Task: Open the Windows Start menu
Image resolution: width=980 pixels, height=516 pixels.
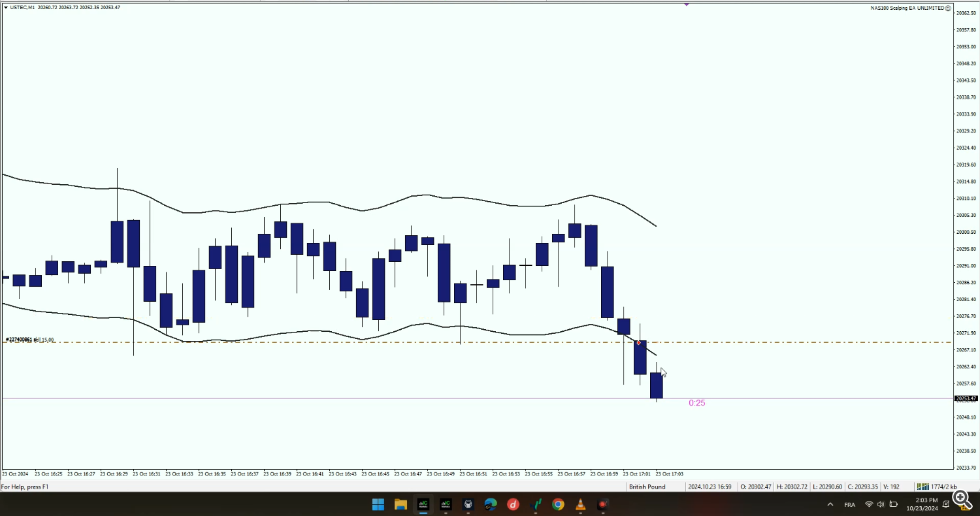Action: (x=378, y=504)
